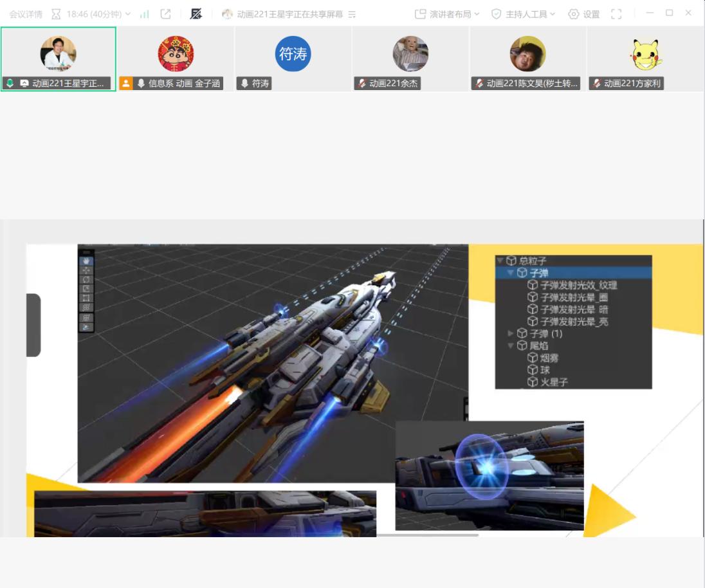Collapse the 尾焰 tree node
The height and width of the screenshot is (588, 705).
pos(511,345)
